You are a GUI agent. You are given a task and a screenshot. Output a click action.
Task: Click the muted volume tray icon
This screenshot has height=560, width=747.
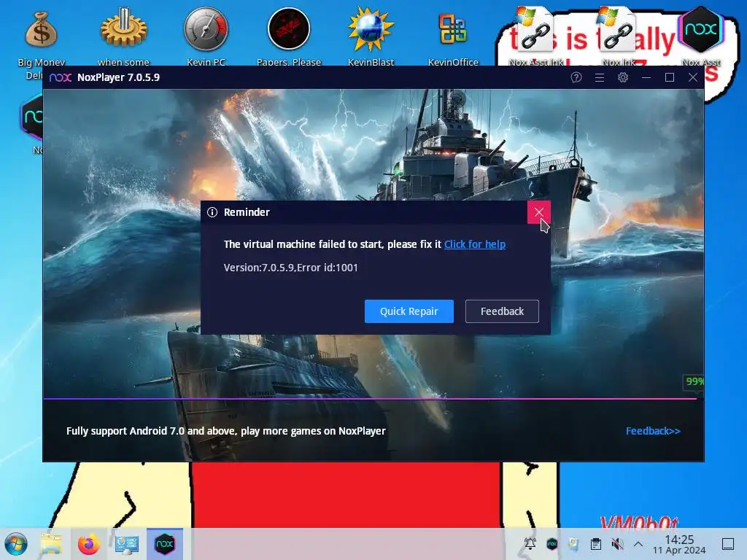tap(617, 544)
